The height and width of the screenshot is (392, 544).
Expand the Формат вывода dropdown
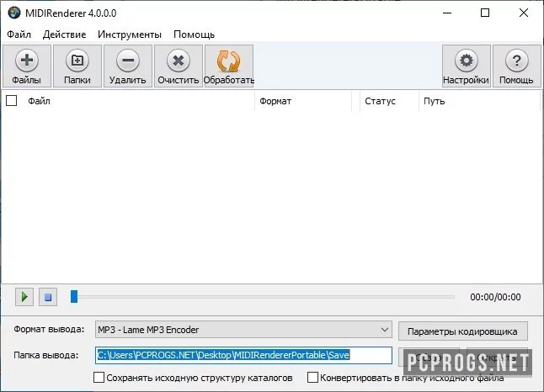pos(243,329)
